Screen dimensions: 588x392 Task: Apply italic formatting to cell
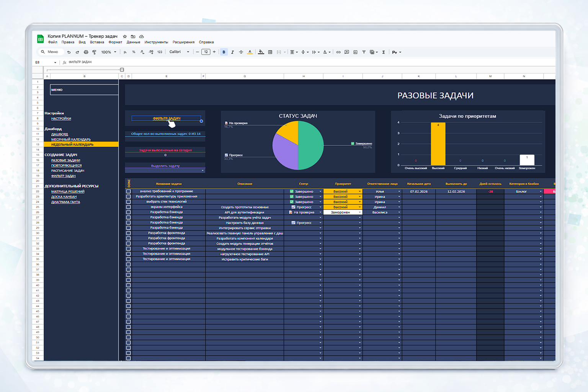pos(232,52)
